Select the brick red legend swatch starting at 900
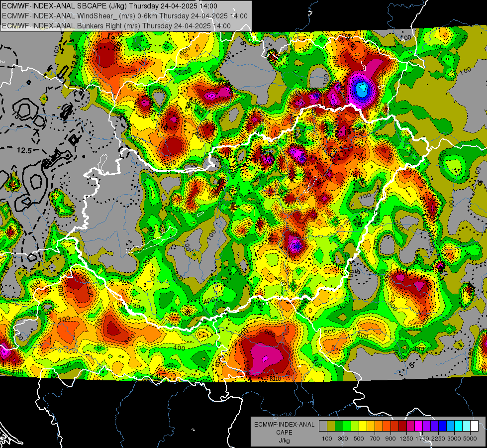Image resolution: width=487 pixels, height=448 pixels. pyautogui.click(x=395, y=426)
